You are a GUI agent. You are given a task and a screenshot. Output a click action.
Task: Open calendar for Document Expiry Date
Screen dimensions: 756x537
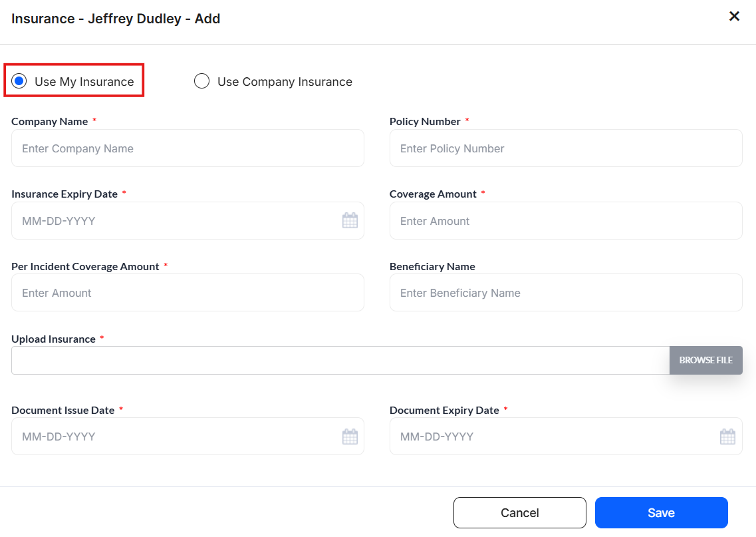click(x=727, y=437)
